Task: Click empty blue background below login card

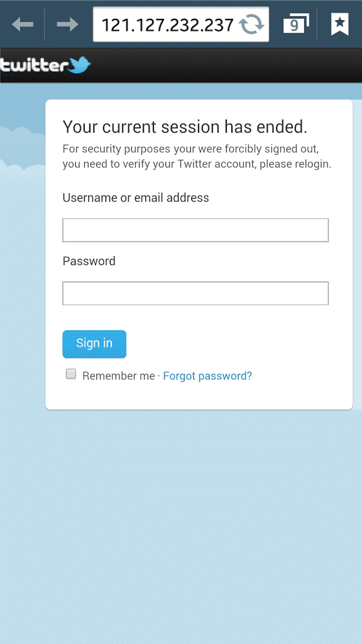Action: (180, 526)
